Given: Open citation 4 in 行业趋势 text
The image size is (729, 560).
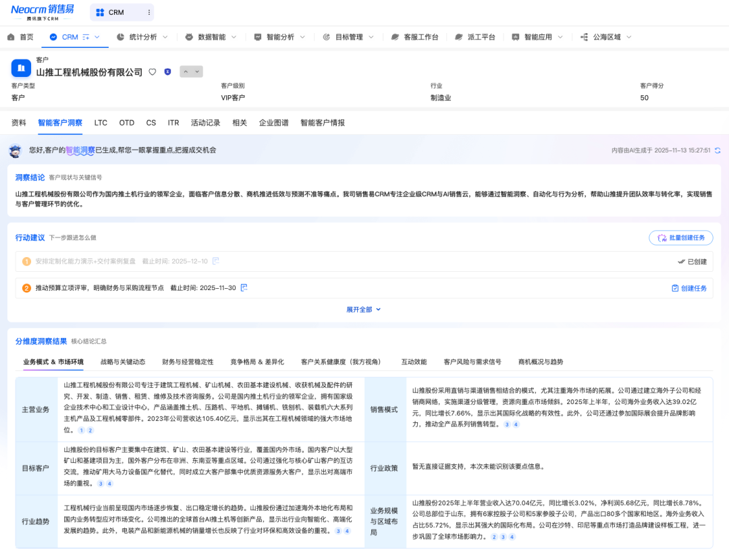Looking at the screenshot, I should click(x=347, y=531).
